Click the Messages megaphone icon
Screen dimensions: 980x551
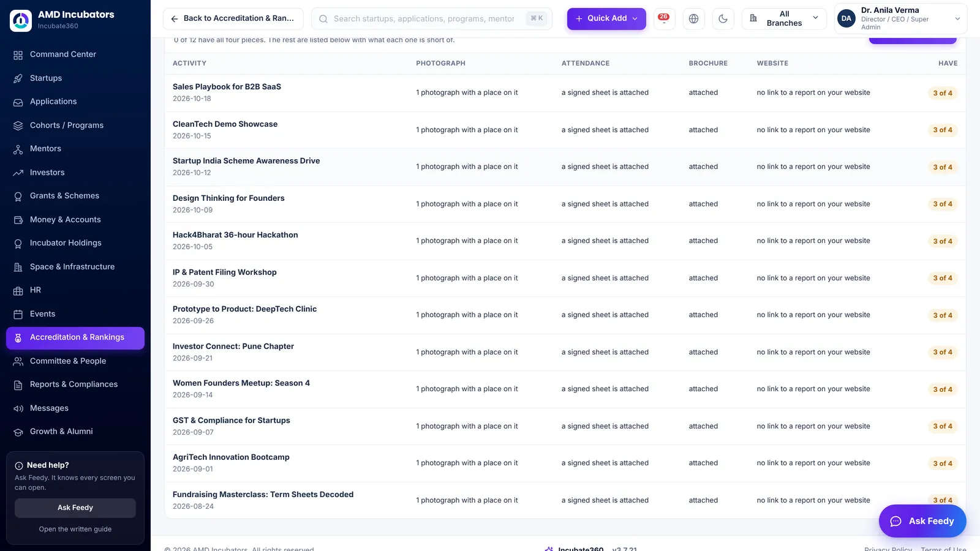18,408
